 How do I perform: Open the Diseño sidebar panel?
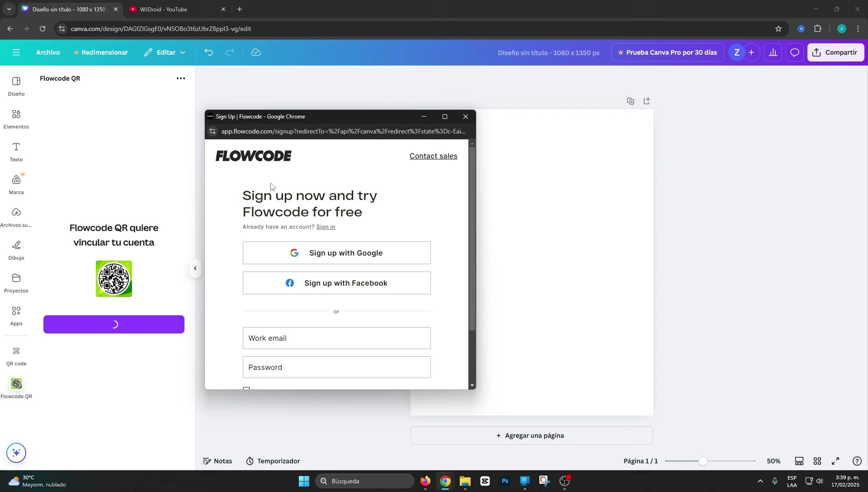click(x=16, y=86)
